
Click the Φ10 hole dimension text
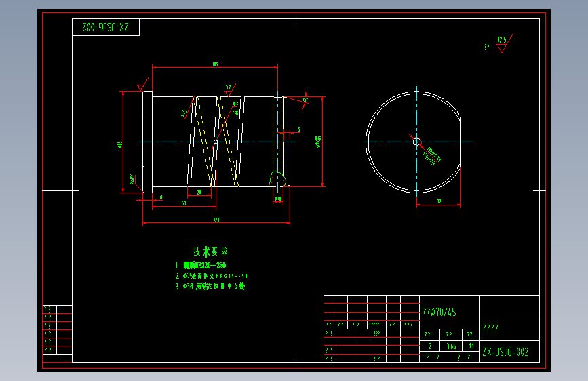point(278,199)
